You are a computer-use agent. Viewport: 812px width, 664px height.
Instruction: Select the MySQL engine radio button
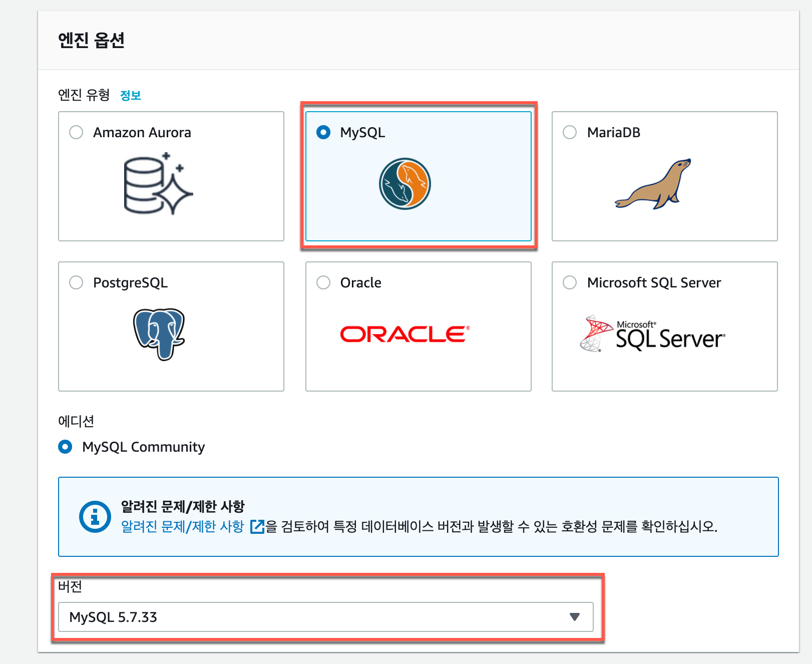click(323, 132)
